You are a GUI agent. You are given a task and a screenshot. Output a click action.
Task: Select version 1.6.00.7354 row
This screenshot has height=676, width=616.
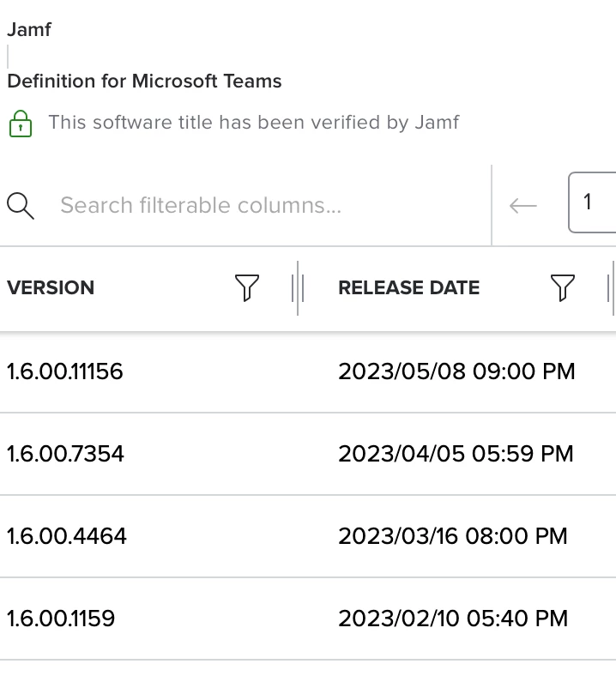pyautogui.click(x=308, y=454)
